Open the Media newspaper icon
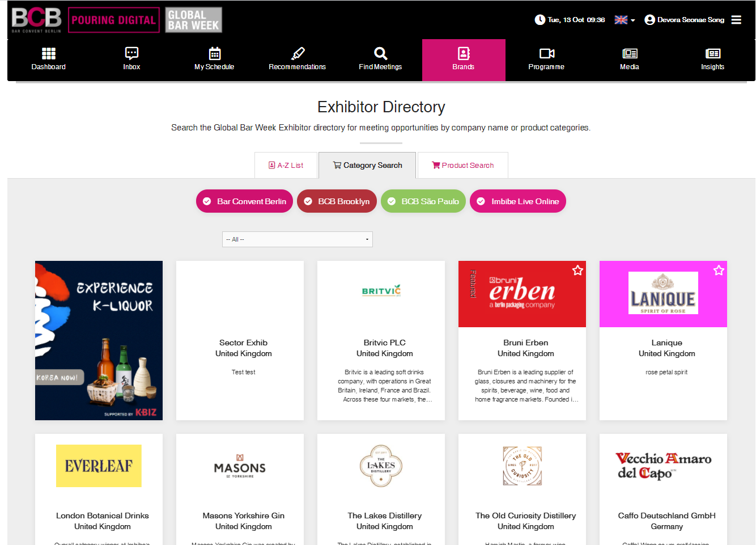The width and height of the screenshot is (756, 545). click(x=630, y=53)
